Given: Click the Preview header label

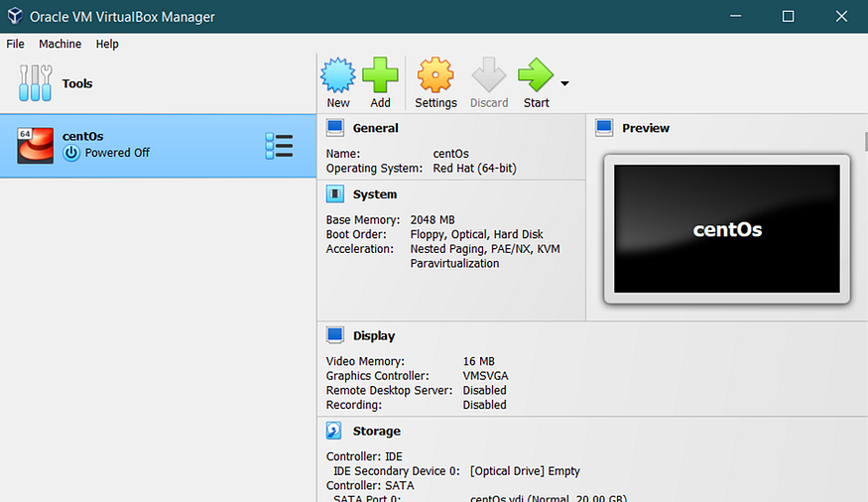Looking at the screenshot, I should click(646, 128).
